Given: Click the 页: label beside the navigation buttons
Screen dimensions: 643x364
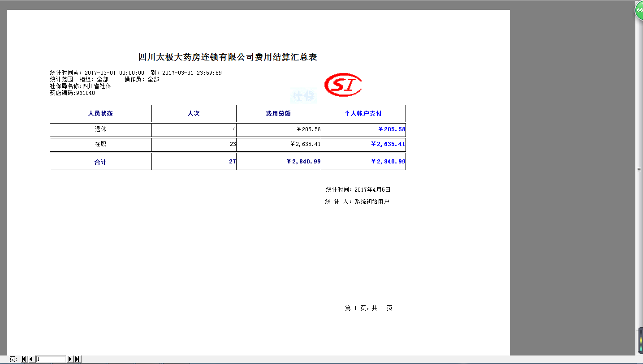Looking at the screenshot, I should point(13,359).
